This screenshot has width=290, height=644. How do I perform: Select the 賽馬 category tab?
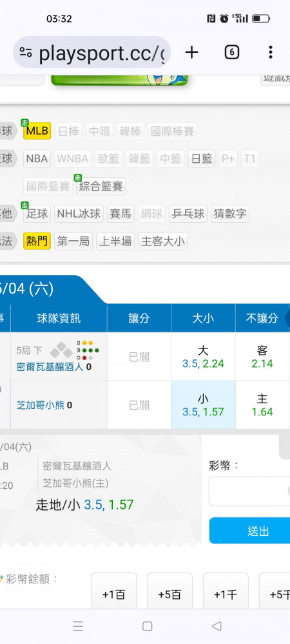pos(121,214)
